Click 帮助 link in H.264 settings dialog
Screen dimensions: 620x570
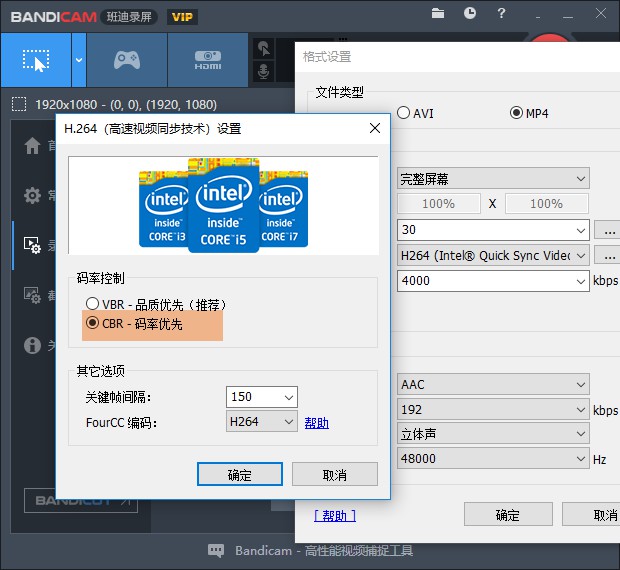(x=316, y=423)
